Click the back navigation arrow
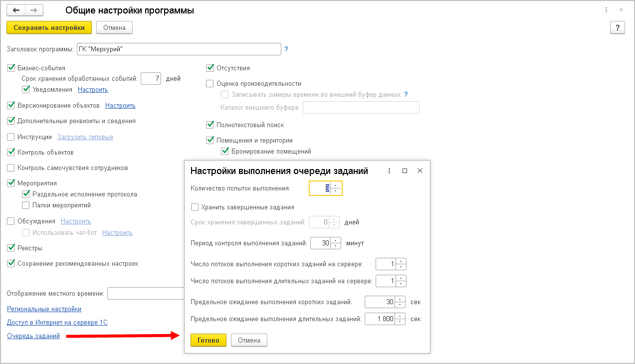635x364 pixels. pyautogui.click(x=16, y=10)
